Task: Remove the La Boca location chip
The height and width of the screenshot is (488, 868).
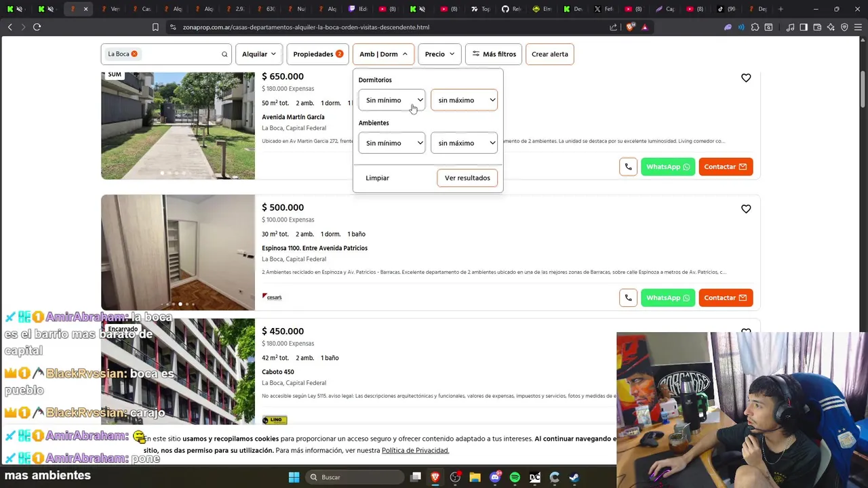Action: 134,54
